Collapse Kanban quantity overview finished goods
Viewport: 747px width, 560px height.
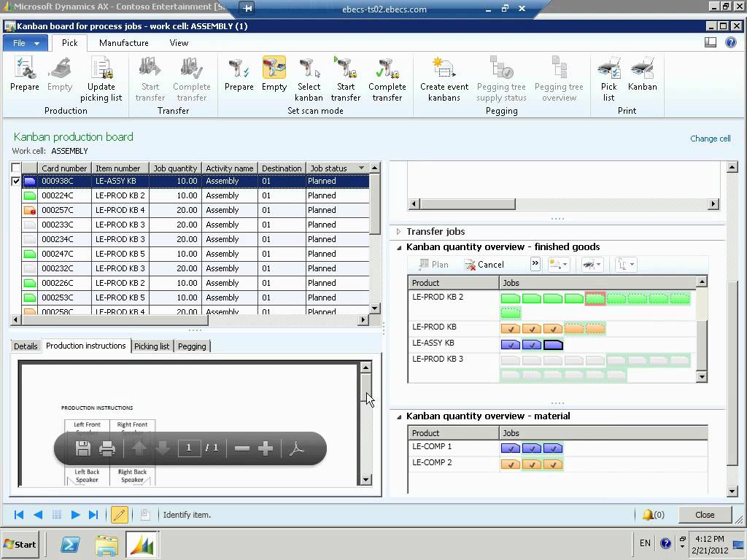pos(399,247)
